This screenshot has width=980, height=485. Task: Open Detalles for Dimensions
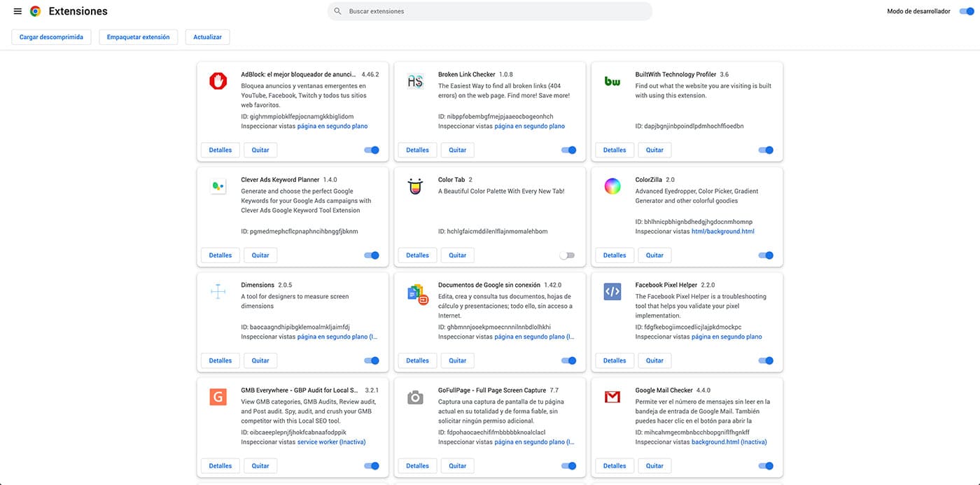[x=220, y=360]
